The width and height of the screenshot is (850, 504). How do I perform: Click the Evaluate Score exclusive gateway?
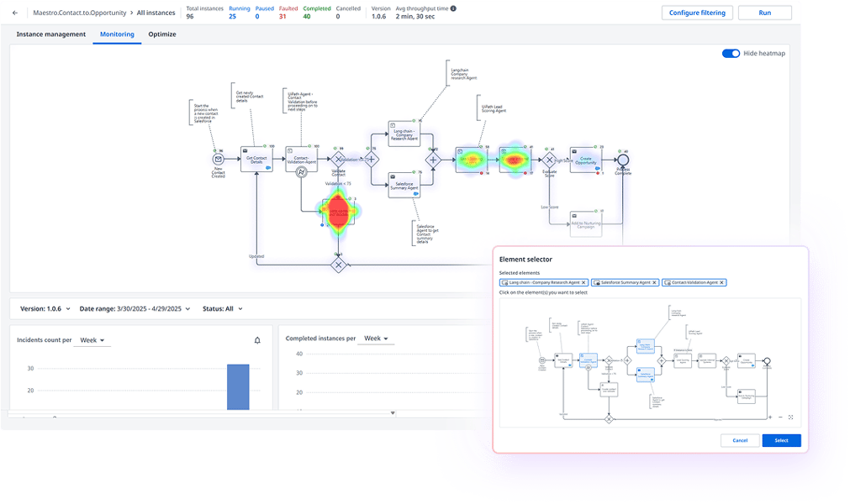[x=549, y=160]
